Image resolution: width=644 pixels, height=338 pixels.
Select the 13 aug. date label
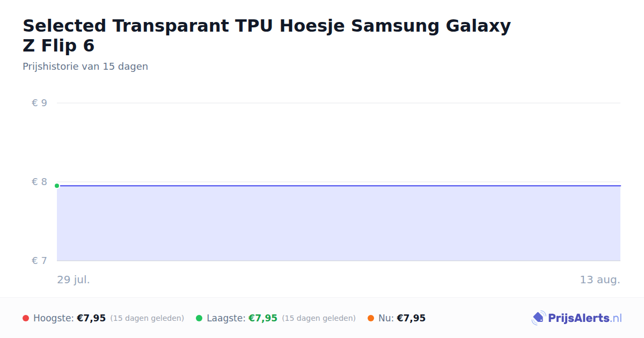pyautogui.click(x=600, y=280)
